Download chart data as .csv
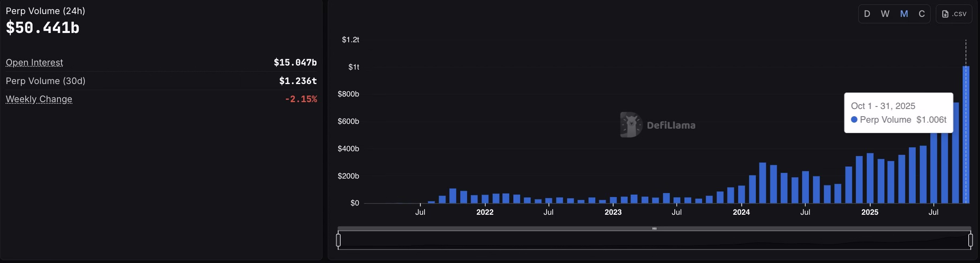 pyautogui.click(x=954, y=14)
